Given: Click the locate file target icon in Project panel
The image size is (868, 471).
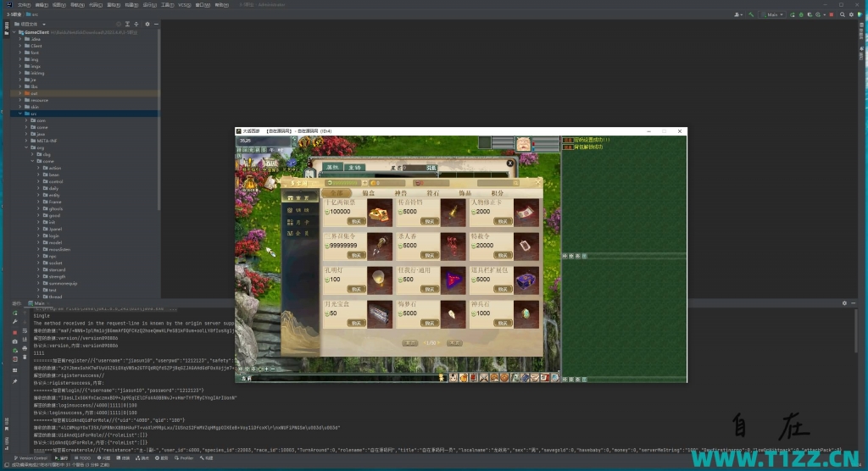Looking at the screenshot, I should [119, 25].
